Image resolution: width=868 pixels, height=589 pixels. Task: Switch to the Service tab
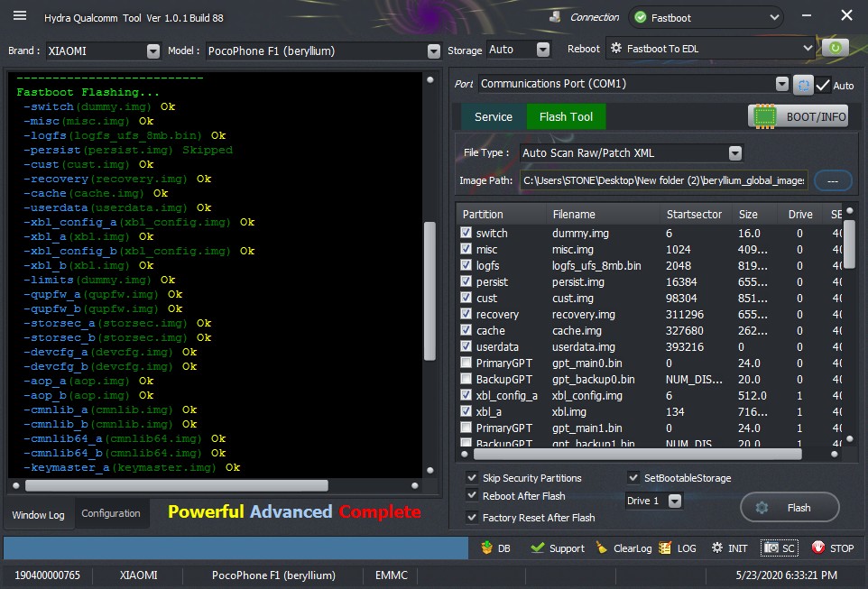pos(494,116)
